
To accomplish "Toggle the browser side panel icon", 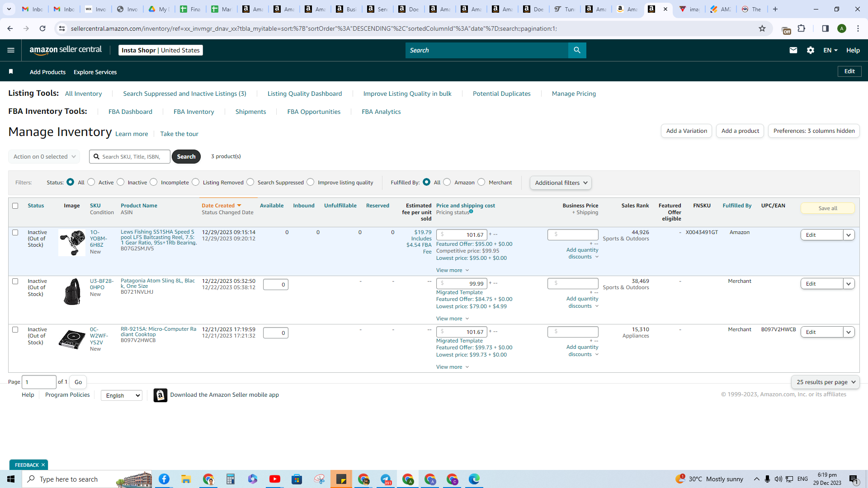I will click(x=826, y=28).
